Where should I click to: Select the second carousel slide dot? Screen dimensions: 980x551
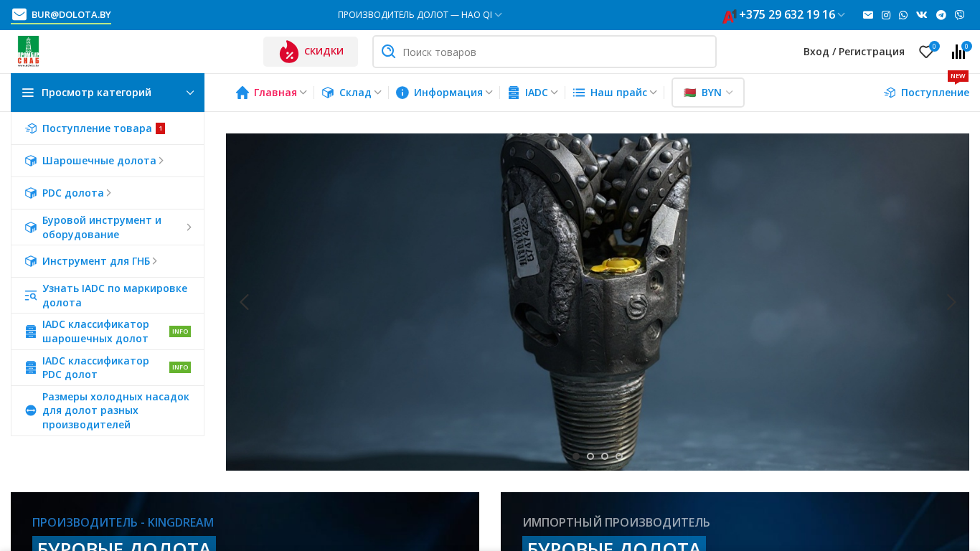click(590, 456)
